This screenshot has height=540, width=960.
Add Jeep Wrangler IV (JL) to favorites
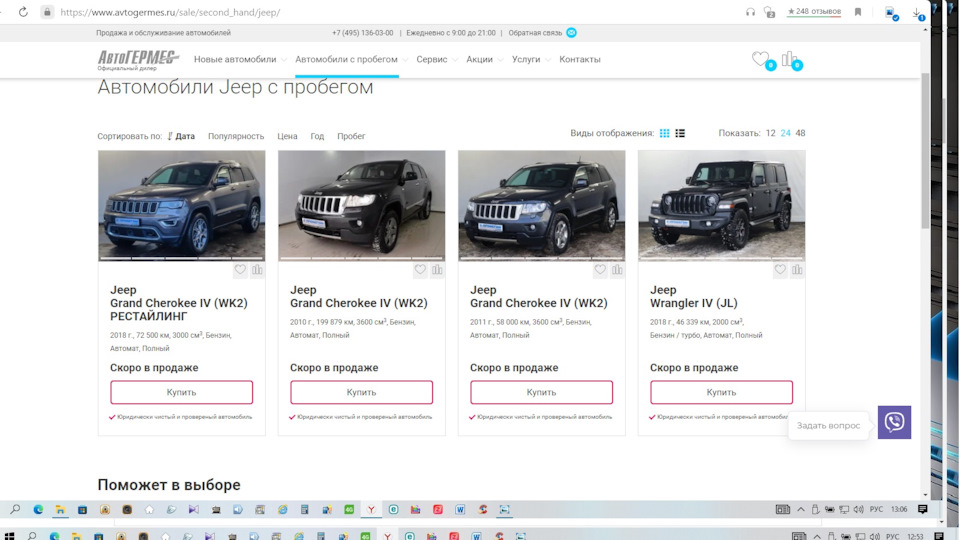click(780, 270)
